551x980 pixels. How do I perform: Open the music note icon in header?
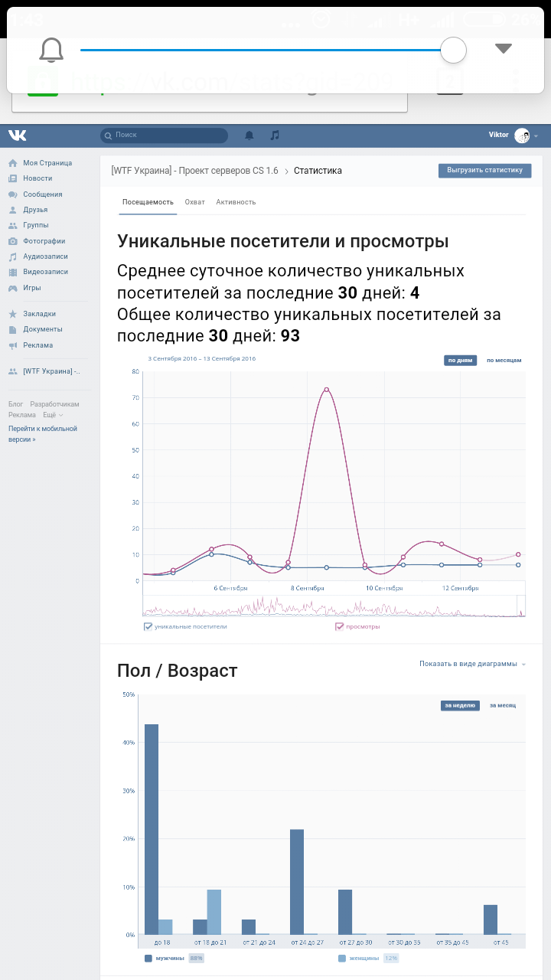pyautogui.click(x=275, y=136)
